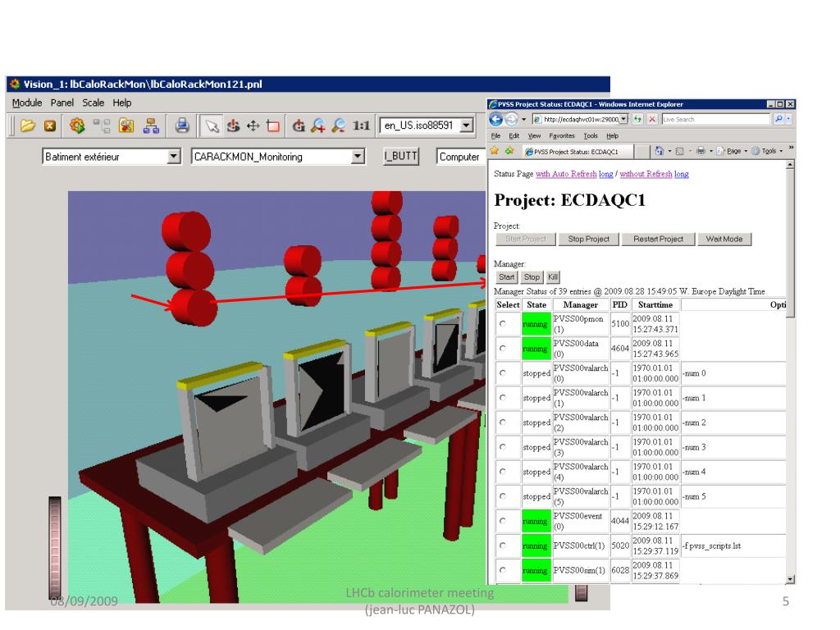Click the vertical slider left of 3D view
Viewport: 840px width, 630px height.
[x=55, y=547]
